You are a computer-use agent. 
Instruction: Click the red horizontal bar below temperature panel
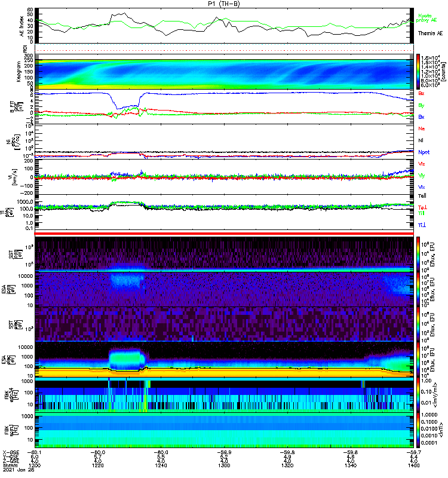pos(224,234)
